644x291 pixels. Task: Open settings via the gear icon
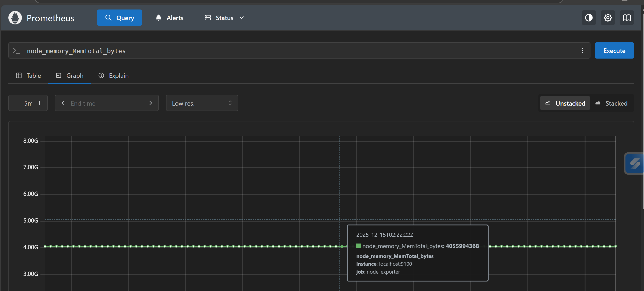tap(607, 18)
